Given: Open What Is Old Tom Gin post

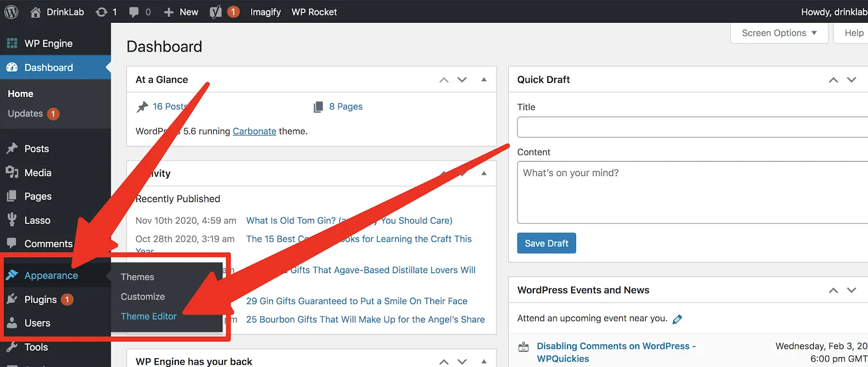Looking at the screenshot, I should click(x=349, y=221).
